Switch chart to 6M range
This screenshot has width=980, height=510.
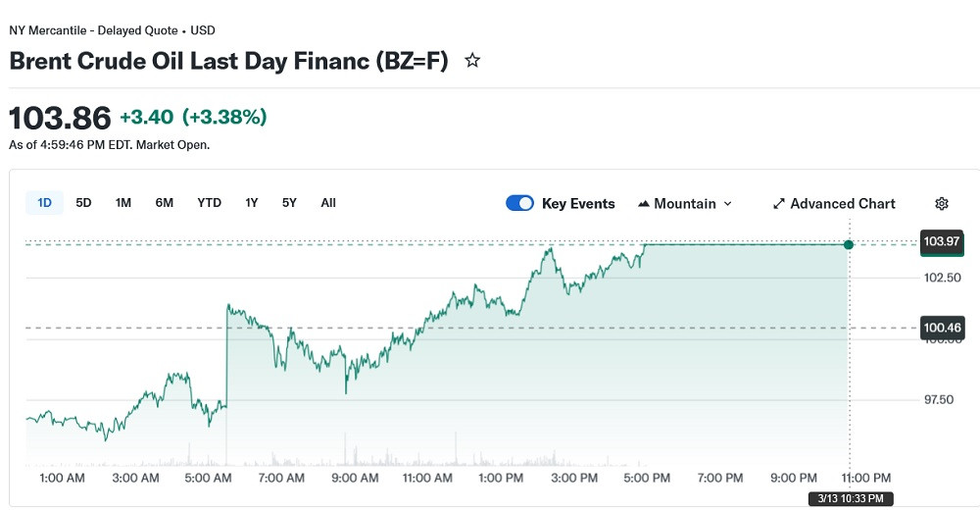[164, 203]
